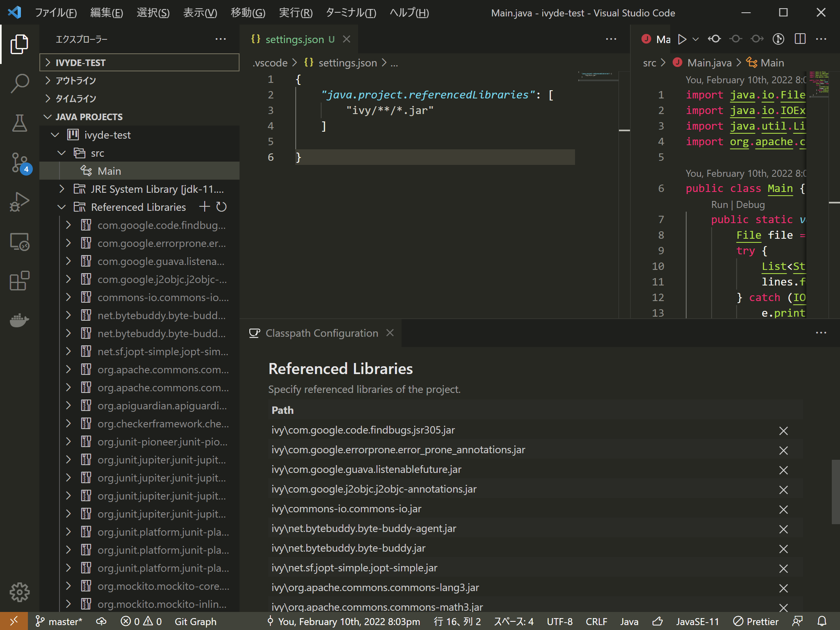This screenshot has height=630, width=840.
Task: Open the run options dropdown arrow
Action: click(x=696, y=39)
